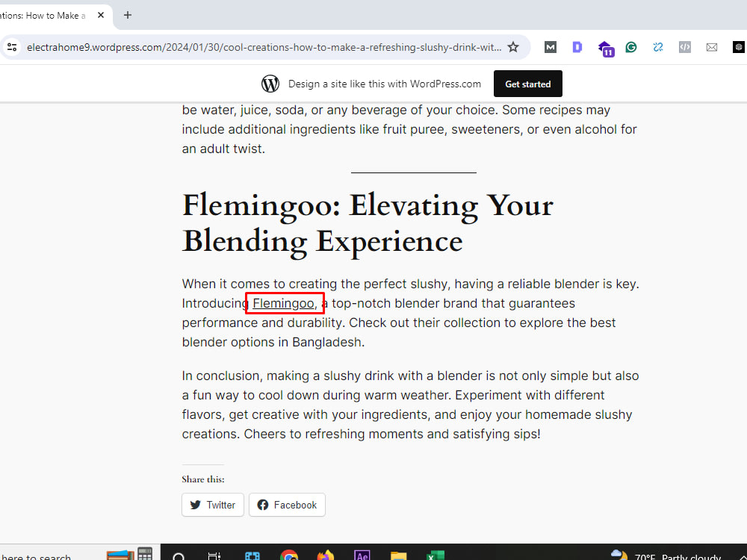Open the weather widget showing 70°F
Image resolution: width=747 pixels, height=560 pixels.
click(666, 556)
